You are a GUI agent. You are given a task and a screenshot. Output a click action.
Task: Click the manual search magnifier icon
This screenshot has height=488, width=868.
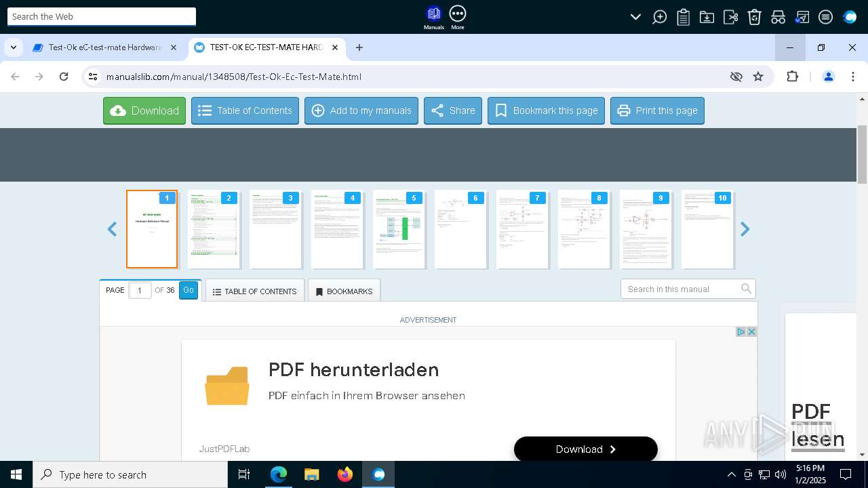tap(746, 289)
